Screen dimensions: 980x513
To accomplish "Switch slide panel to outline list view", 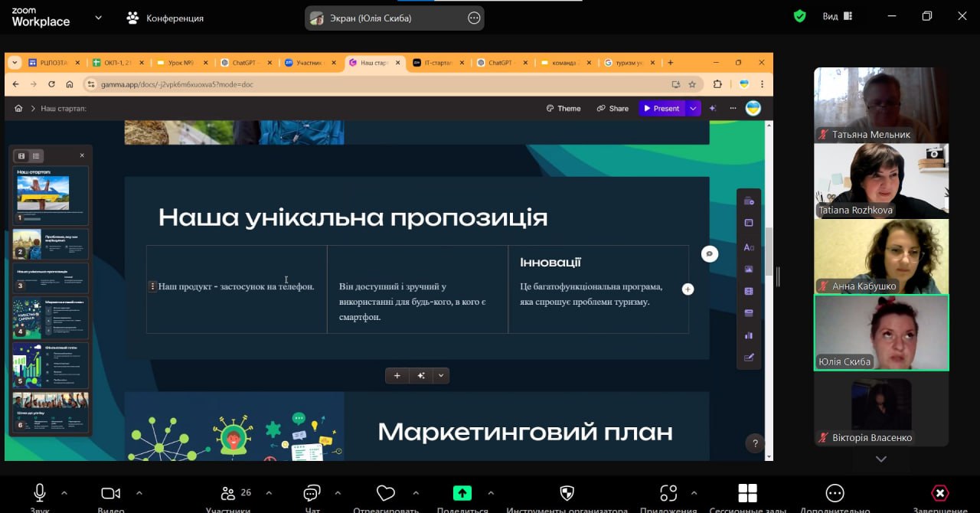I will [x=36, y=155].
